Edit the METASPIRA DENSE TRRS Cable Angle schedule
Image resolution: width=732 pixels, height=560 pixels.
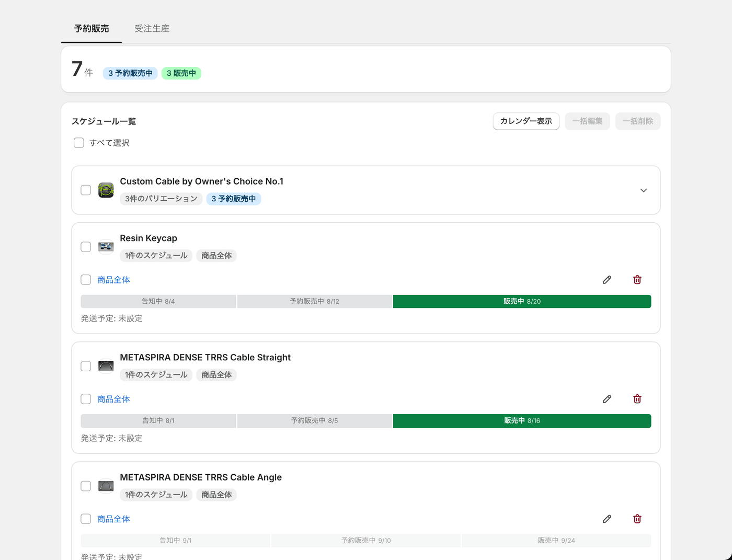click(607, 519)
